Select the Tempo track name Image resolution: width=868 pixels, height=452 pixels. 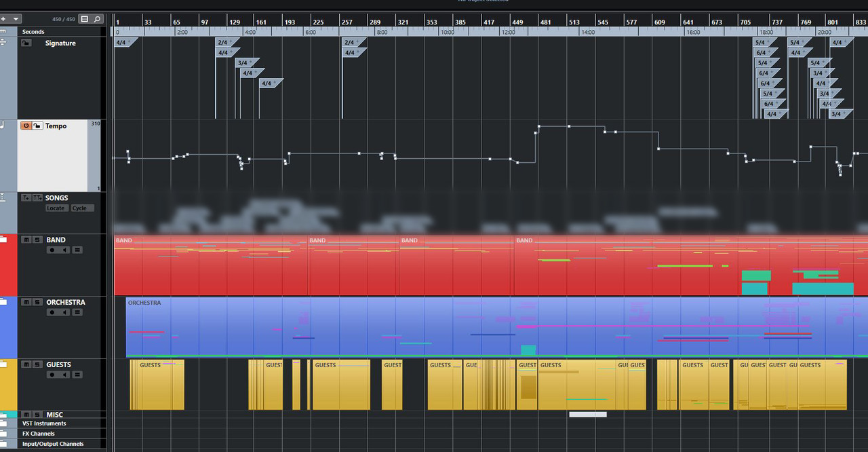pyautogui.click(x=56, y=126)
